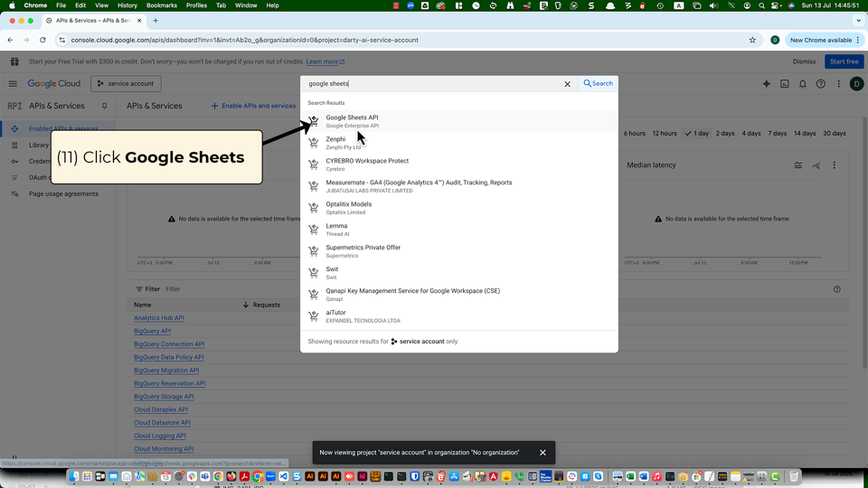Open BigQuery Reservation API link

169,383
